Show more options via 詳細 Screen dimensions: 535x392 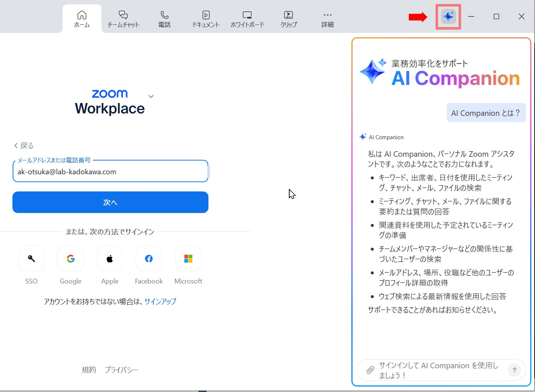(x=327, y=19)
